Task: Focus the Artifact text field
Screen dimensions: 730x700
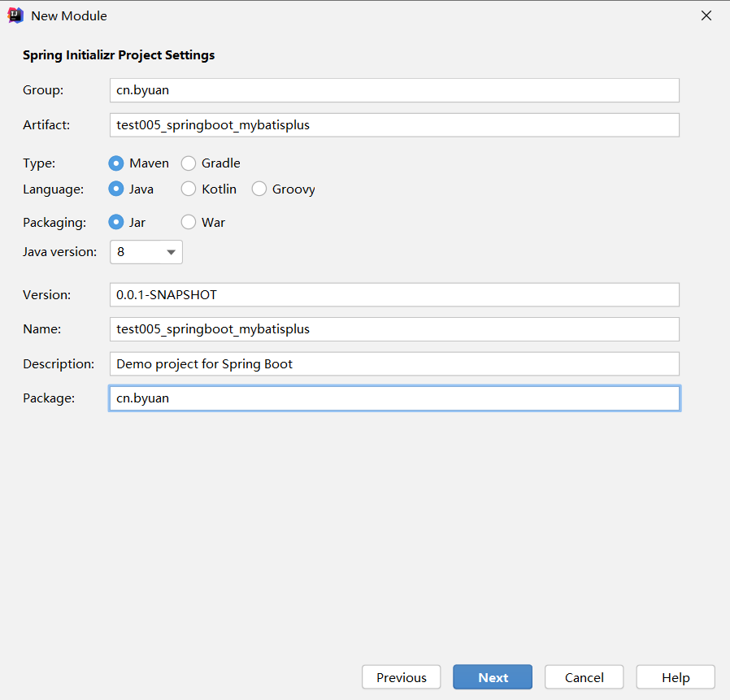Action: tap(394, 125)
